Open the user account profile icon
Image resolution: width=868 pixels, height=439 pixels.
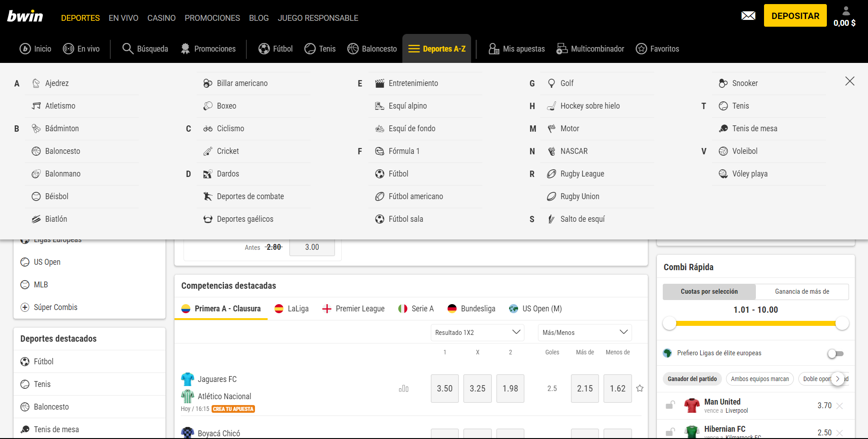(x=846, y=11)
